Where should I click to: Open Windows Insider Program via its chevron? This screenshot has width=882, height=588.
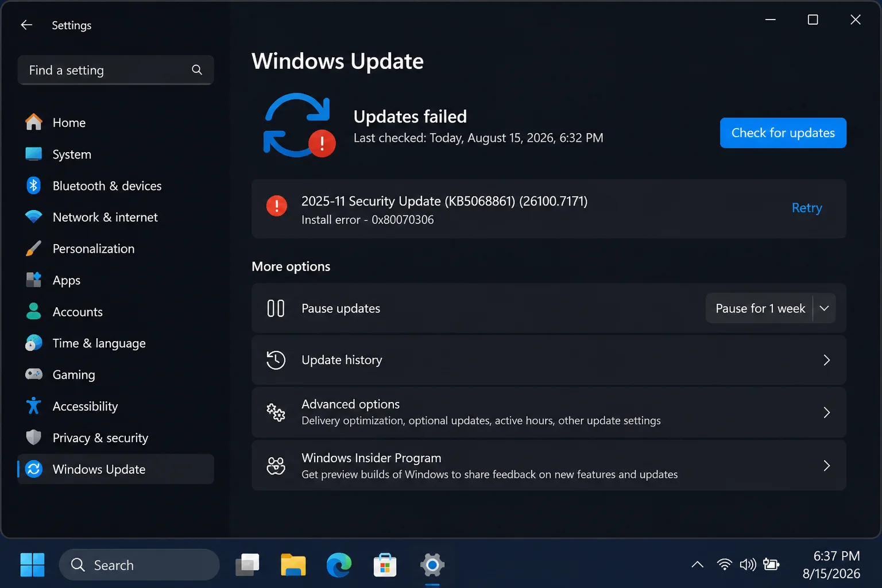click(827, 466)
